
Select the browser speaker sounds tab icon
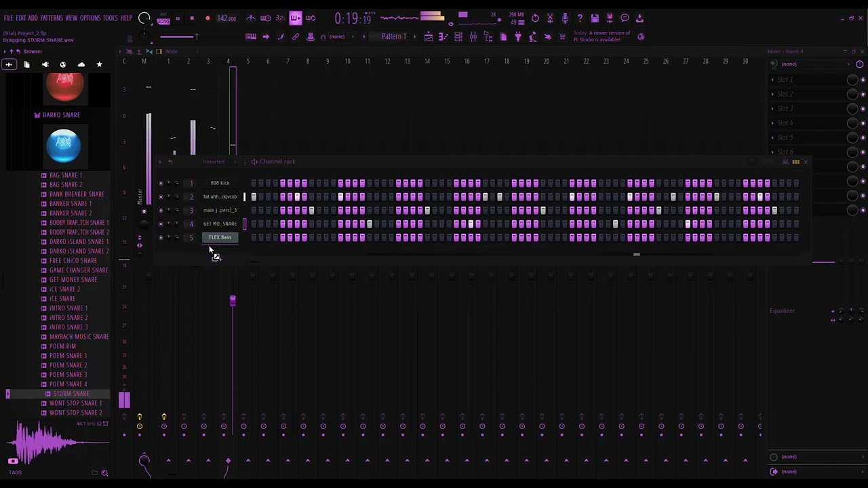[45, 64]
